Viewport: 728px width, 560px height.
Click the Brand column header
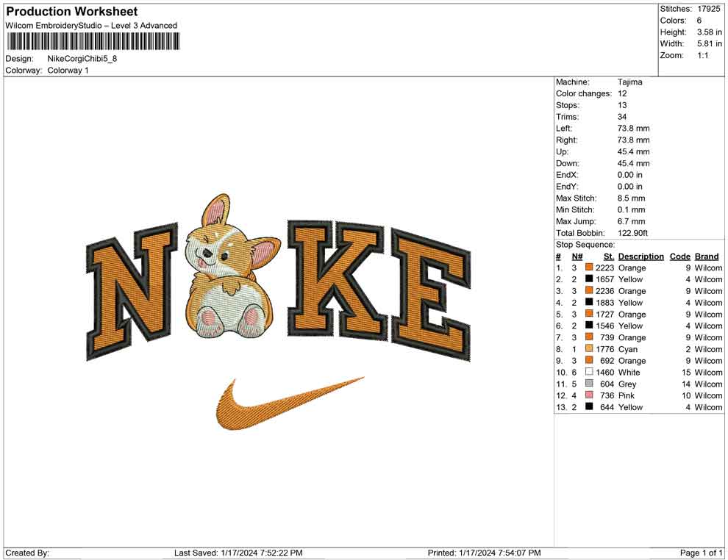(706, 256)
